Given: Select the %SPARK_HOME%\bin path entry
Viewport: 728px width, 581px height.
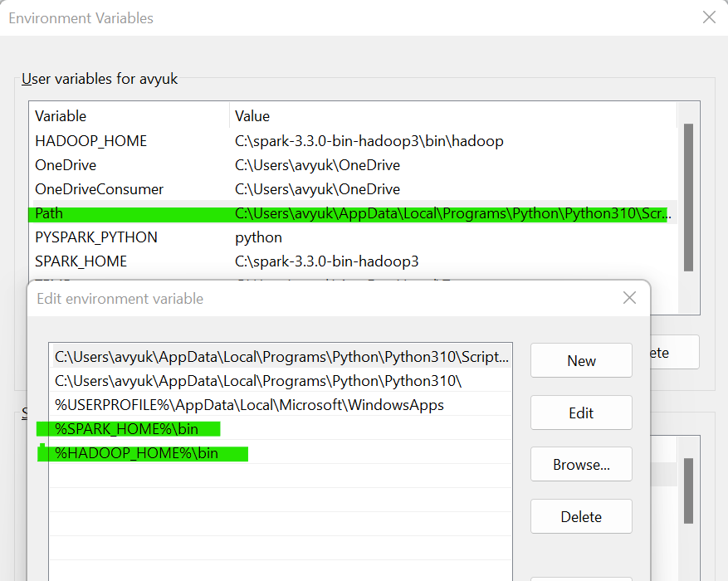Looking at the screenshot, I should 281,429.
